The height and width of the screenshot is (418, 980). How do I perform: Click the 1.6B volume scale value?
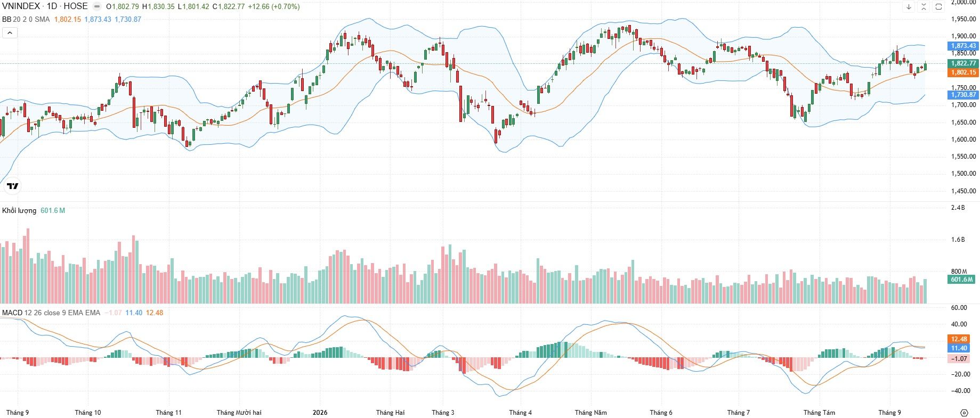958,240
